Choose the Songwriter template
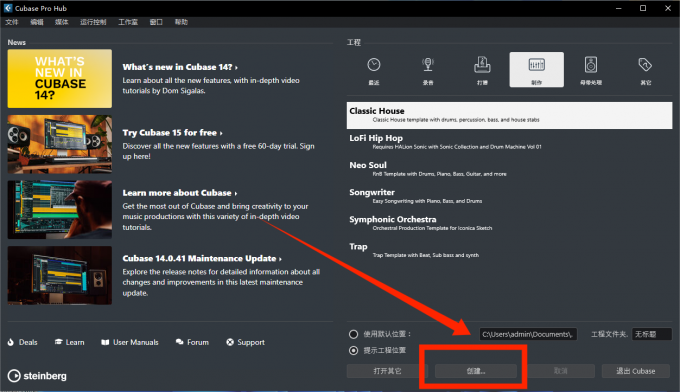The height and width of the screenshot is (392, 680). pyautogui.click(x=510, y=196)
